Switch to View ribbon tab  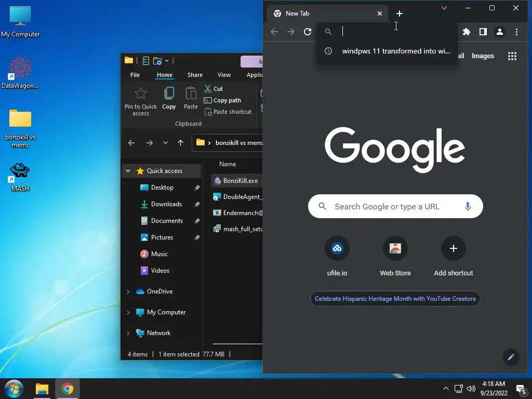tap(224, 75)
